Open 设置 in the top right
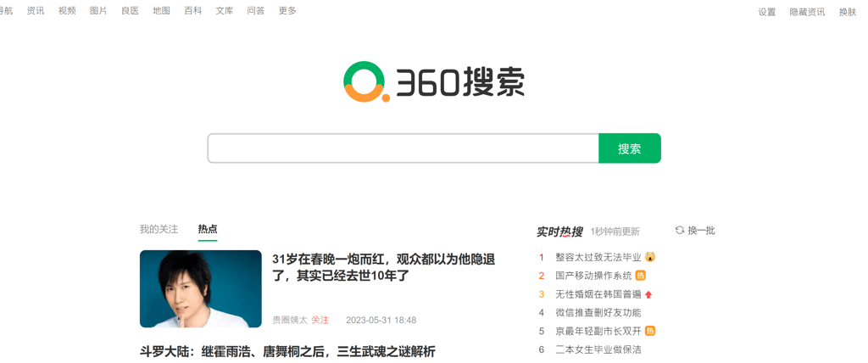 [x=766, y=12]
